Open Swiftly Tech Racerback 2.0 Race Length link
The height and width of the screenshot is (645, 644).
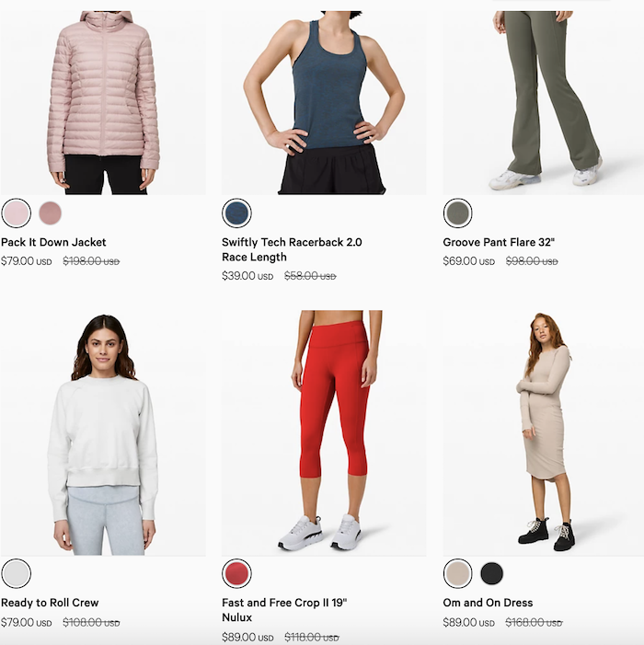pyautogui.click(x=292, y=249)
